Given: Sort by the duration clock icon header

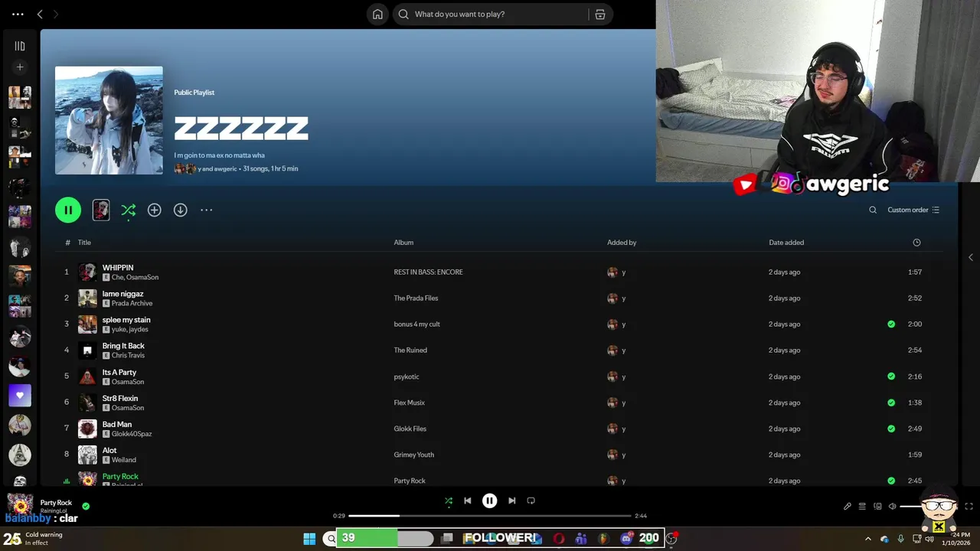Looking at the screenshot, I should click(916, 243).
